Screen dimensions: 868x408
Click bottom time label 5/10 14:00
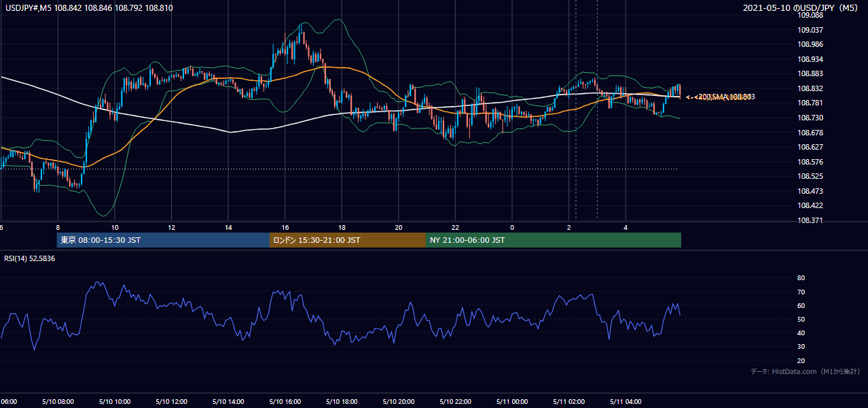pyautogui.click(x=228, y=402)
